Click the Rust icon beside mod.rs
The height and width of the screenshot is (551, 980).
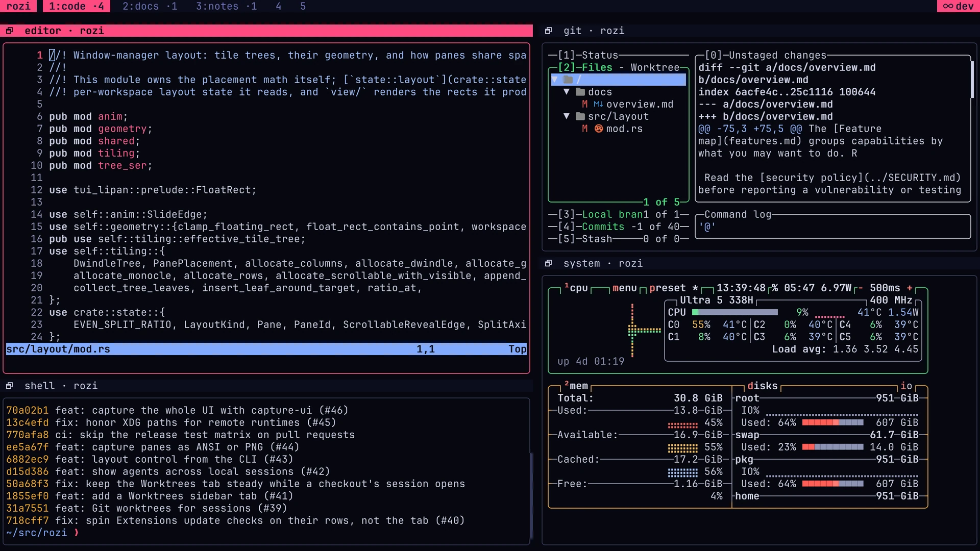(599, 129)
